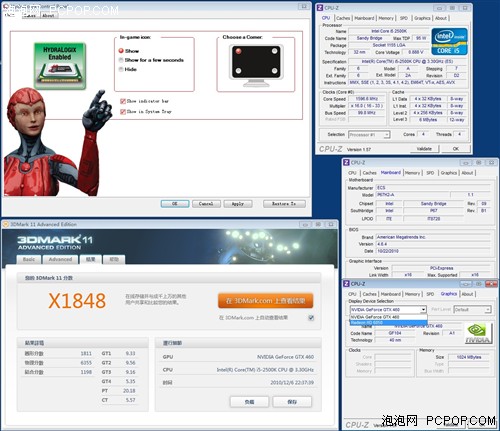Open Memory tab in CPU-Z mainboard window
The width and height of the screenshot is (500, 431).
pos(412,173)
